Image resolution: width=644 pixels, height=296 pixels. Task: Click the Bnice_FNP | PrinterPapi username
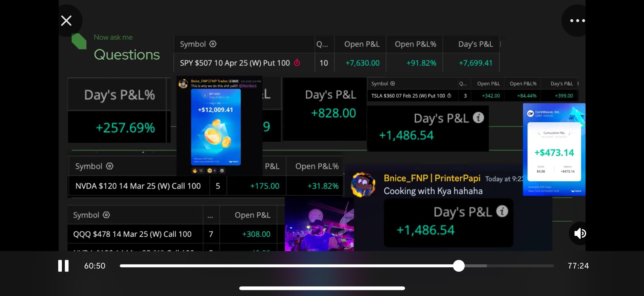tap(432, 178)
